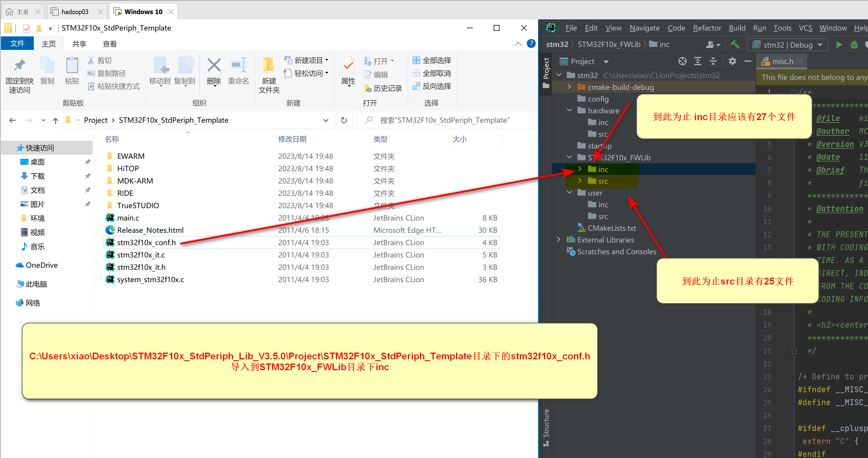Toggle the Structure side tool button

pos(546,428)
